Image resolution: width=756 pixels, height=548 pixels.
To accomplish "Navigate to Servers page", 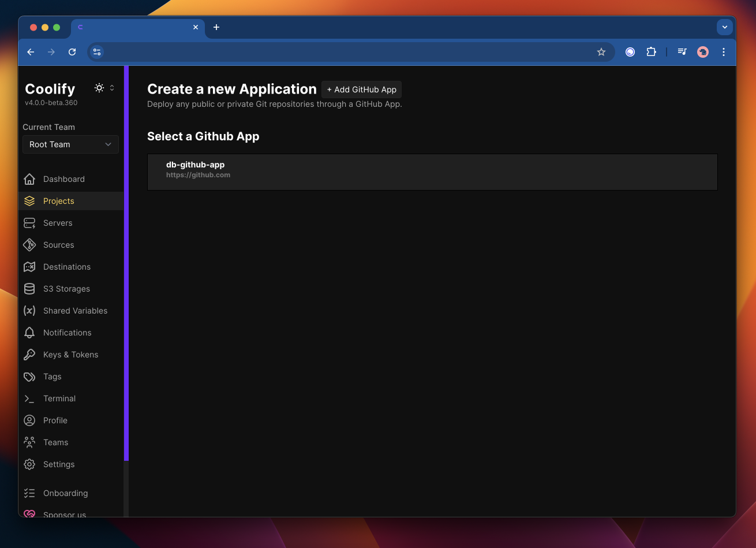I will pos(70,223).
